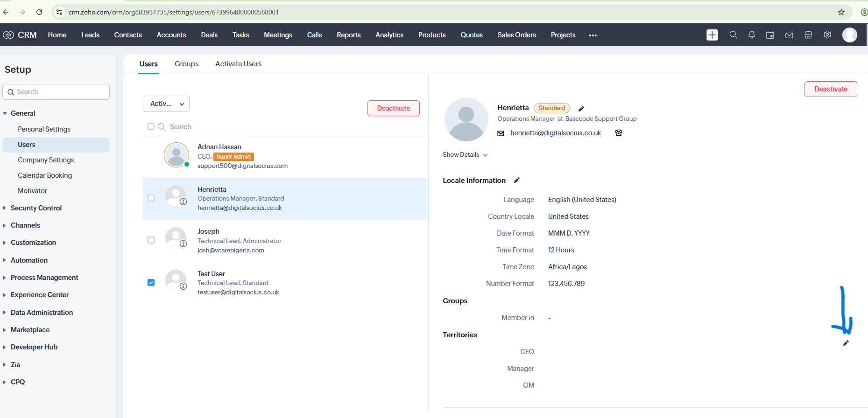Select Adnan Hassan in user list

click(x=285, y=156)
